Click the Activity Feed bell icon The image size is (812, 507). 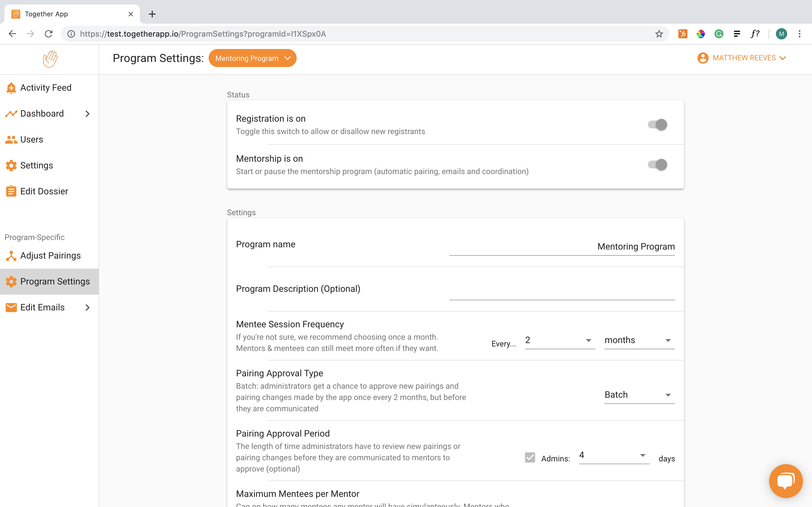11,88
